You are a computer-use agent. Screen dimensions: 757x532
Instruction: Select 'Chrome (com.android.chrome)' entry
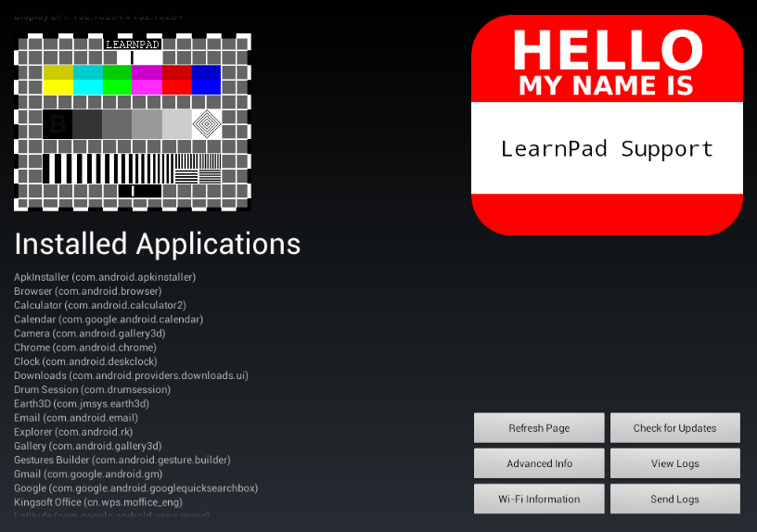[x=85, y=348]
